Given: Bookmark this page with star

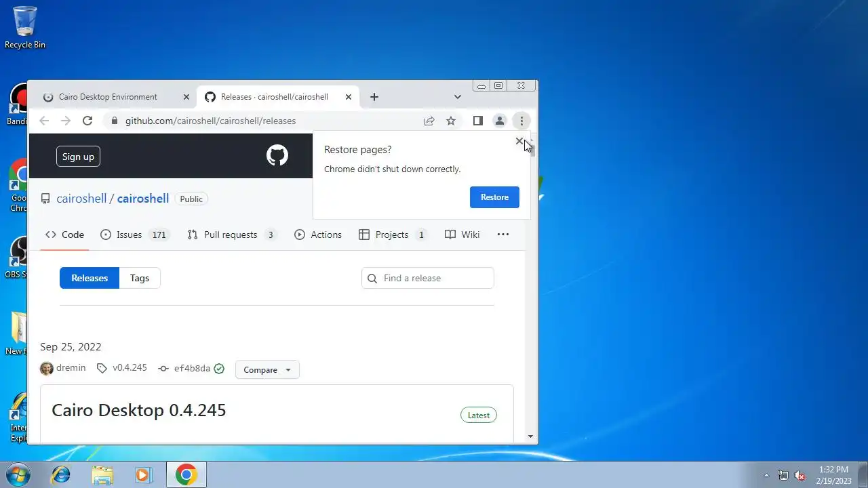Looking at the screenshot, I should [451, 121].
